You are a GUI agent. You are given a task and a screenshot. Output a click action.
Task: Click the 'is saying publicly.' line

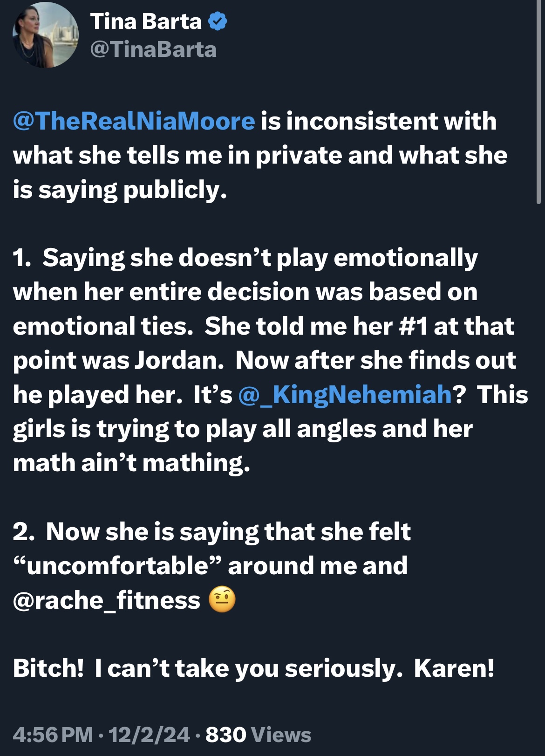(120, 190)
